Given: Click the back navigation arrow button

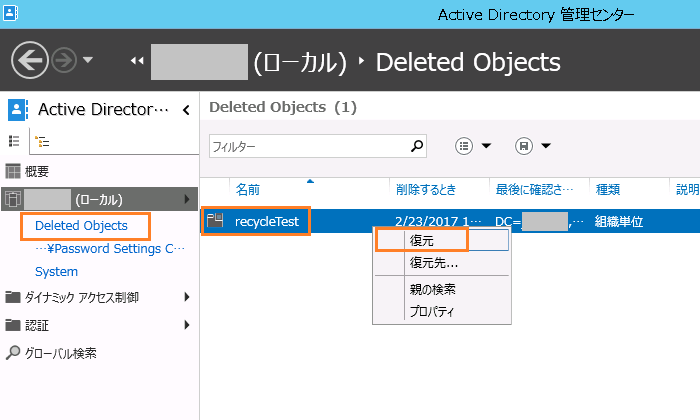Looking at the screenshot, I should pos(29,60).
